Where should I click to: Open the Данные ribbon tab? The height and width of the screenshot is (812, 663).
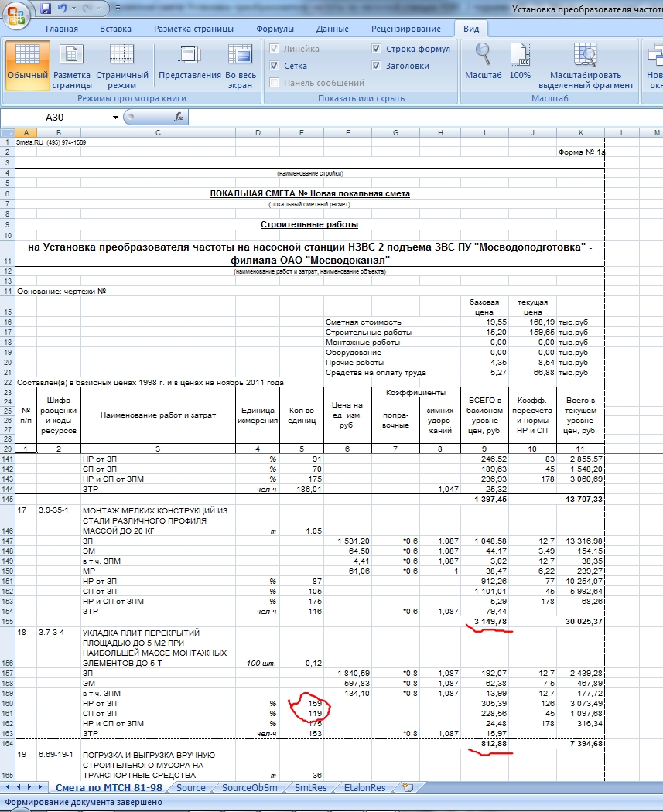tap(333, 29)
